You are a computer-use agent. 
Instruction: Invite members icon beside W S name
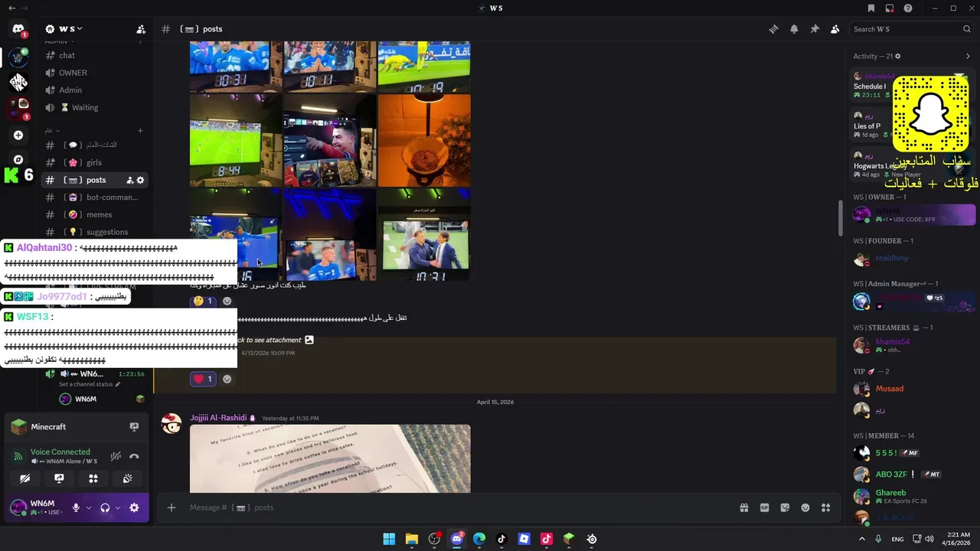click(x=141, y=29)
